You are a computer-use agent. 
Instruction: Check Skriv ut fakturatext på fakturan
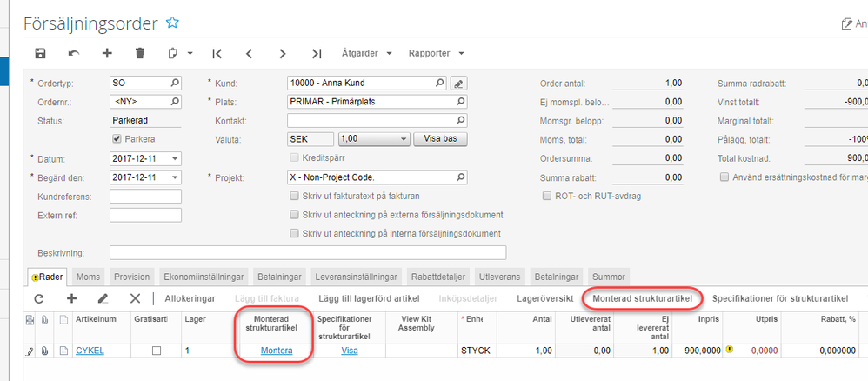point(294,196)
